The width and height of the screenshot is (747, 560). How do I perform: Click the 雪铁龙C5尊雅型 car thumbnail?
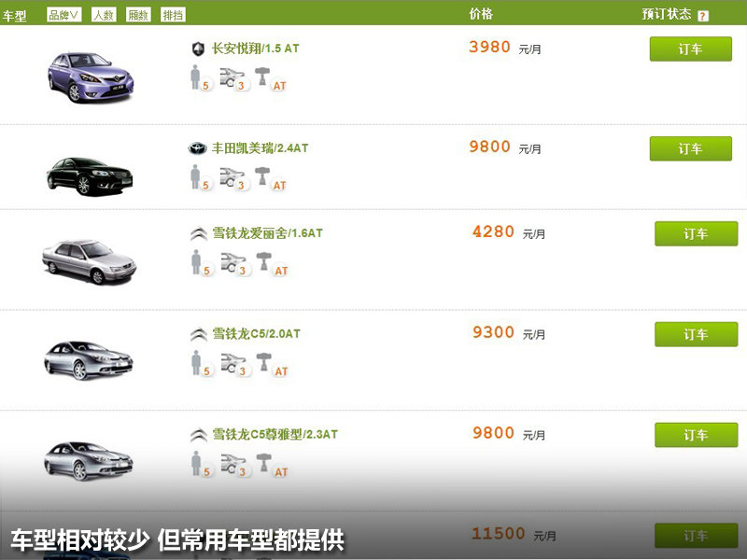[x=89, y=461]
